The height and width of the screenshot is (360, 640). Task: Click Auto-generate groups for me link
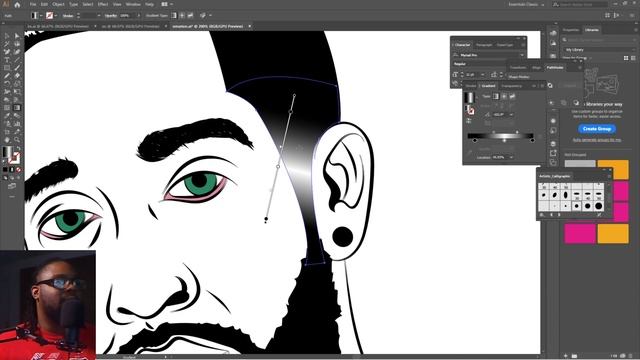point(597,140)
